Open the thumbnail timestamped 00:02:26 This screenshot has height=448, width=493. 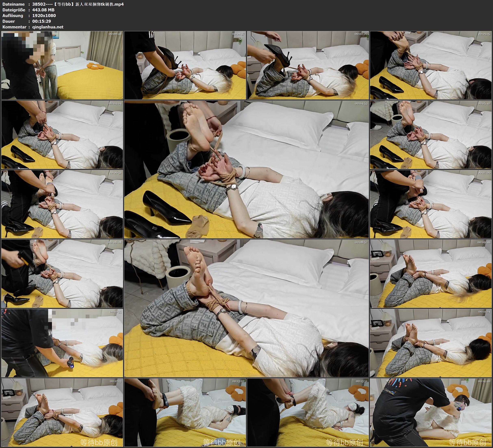308,65
